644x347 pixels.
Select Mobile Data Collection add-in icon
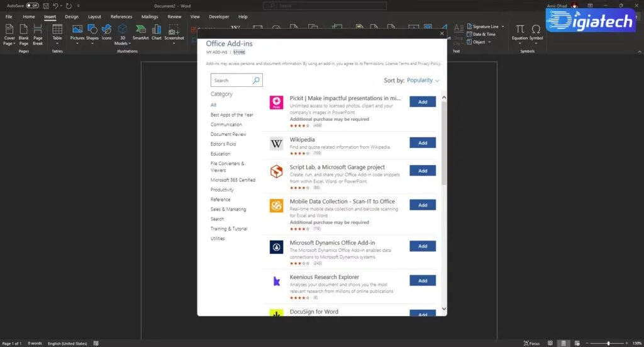[x=277, y=205]
